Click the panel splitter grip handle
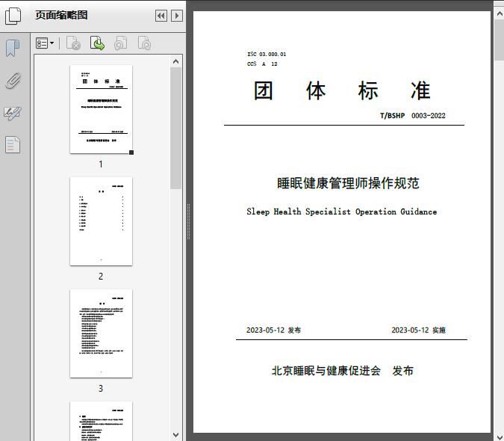The height and width of the screenshot is (441, 504). pos(189,222)
